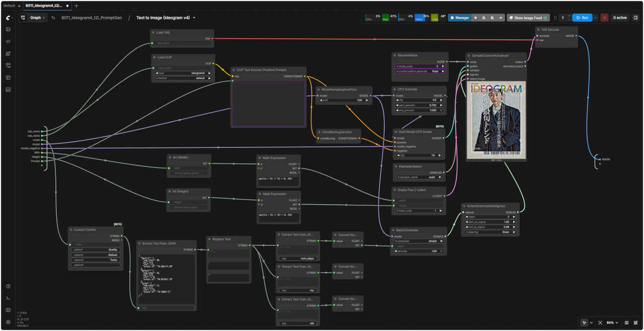Click the IDEOGRAM preview image thumbnail

coord(497,120)
